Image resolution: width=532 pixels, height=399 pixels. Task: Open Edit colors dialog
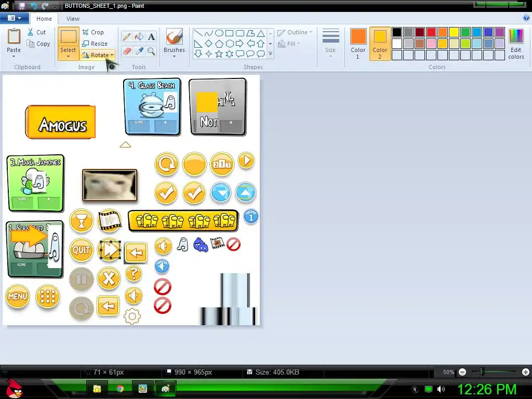point(516,44)
